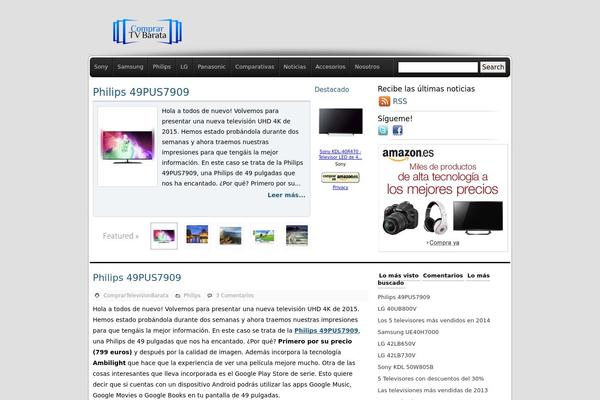Open the Noticias menu item
This screenshot has width=600, height=400.
[x=295, y=67]
